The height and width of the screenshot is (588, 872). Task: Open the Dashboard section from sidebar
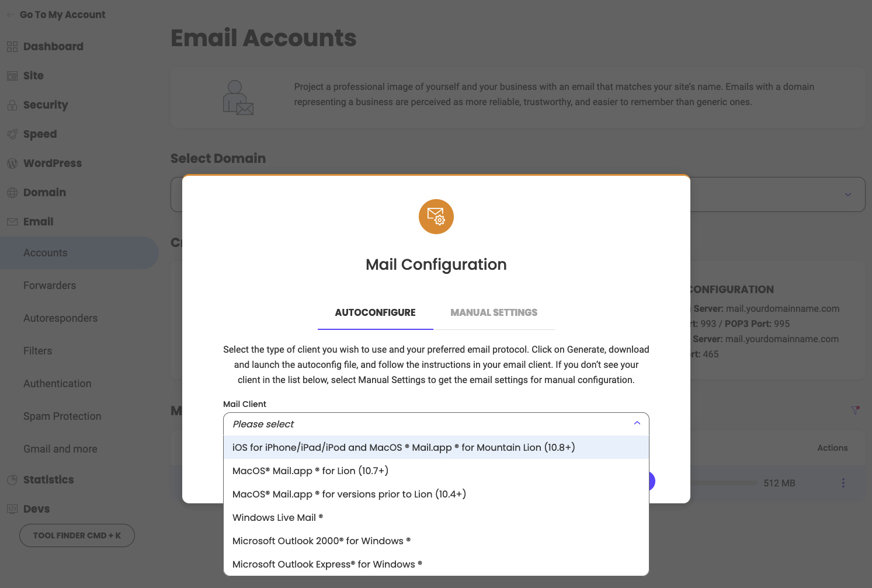(x=12, y=46)
